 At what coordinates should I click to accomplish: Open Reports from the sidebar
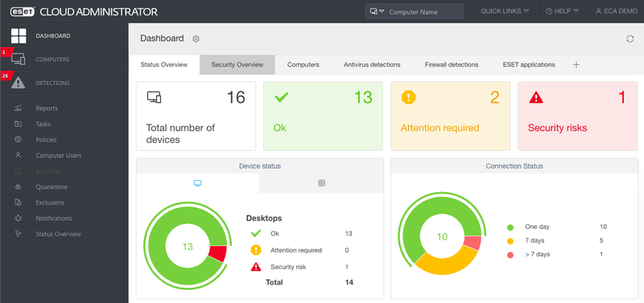pyautogui.click(x=47, y=109)
